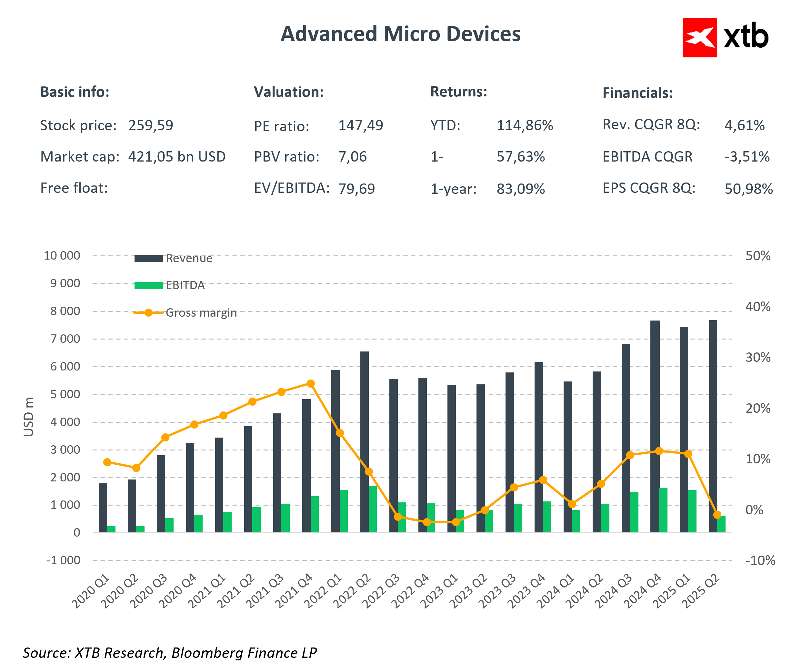
Task: Click the Market cap 421,05 bn USD
Action: (x=176, y=156)
